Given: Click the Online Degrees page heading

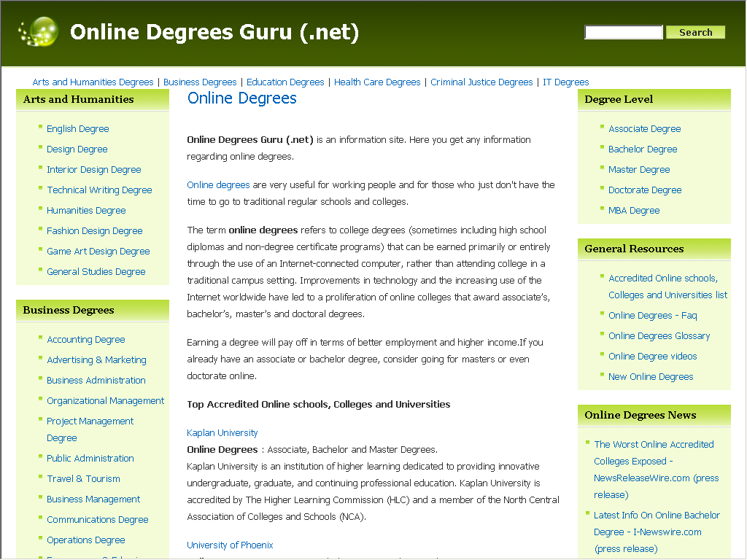Looking at the screenshot, I should [242, 98].
